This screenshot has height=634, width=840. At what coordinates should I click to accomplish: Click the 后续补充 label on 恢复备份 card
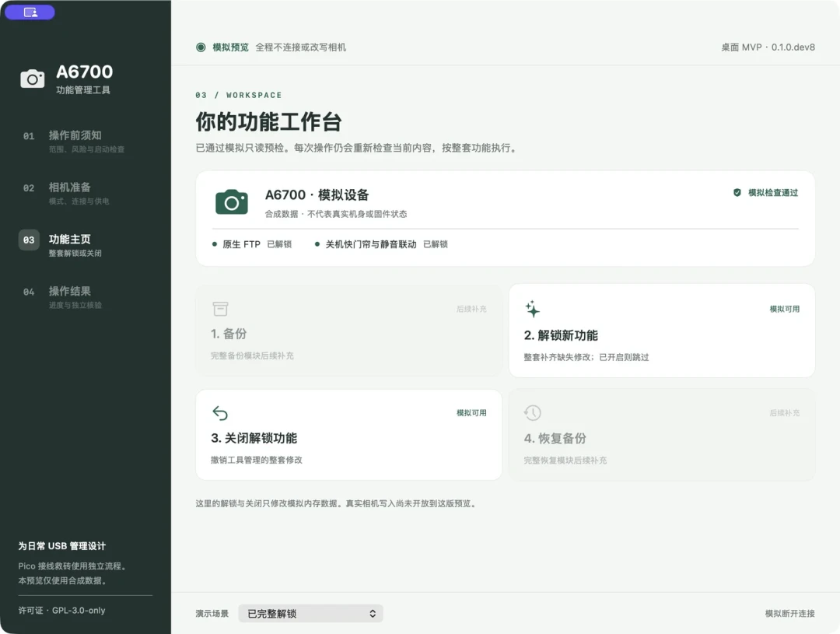784,412
